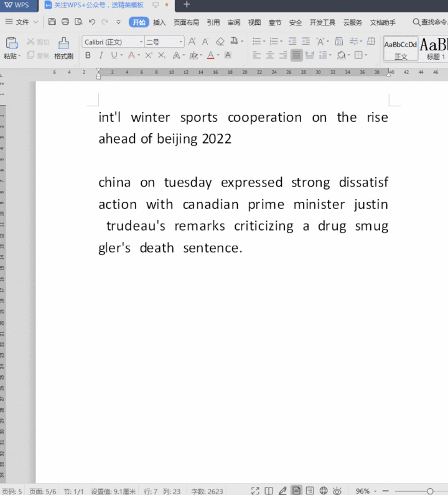Viewport: 448px width, 495px height.
Task: Open Print Preview icon
Action: pos(78,22)
